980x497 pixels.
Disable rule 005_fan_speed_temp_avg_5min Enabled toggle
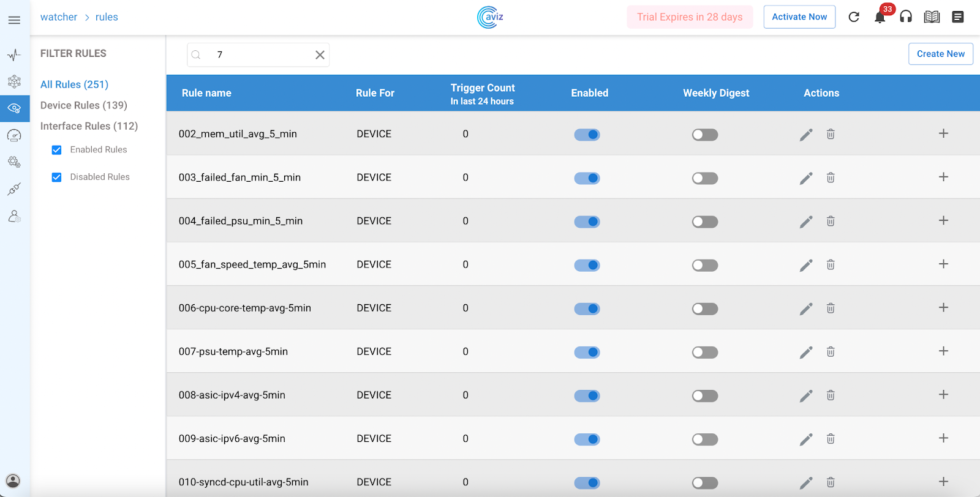click(587, 265)
